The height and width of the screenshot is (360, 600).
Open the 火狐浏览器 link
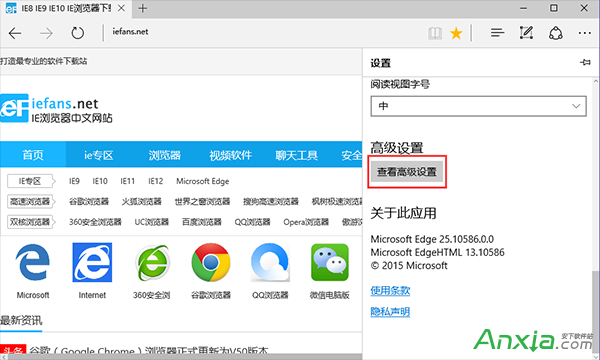[x=142, y=201]
